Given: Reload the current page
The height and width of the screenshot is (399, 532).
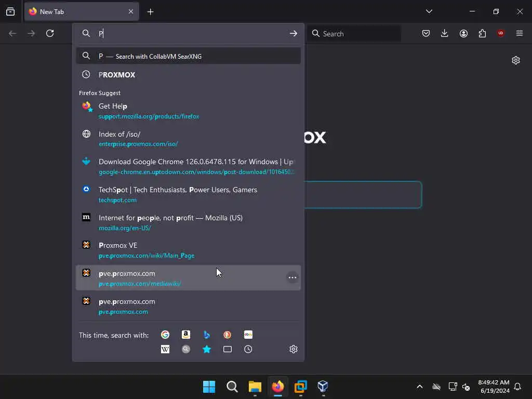Looking at the screenshot, I should click(x=50, y=33).
